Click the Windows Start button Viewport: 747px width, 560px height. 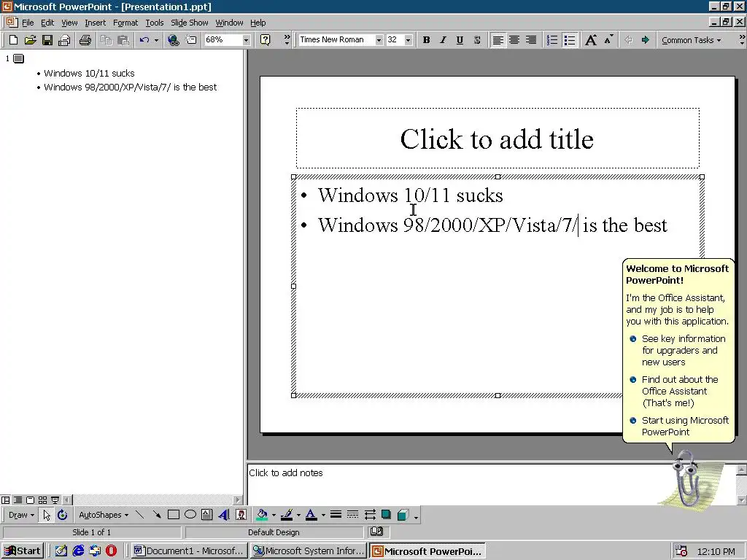tap(23, 551)
